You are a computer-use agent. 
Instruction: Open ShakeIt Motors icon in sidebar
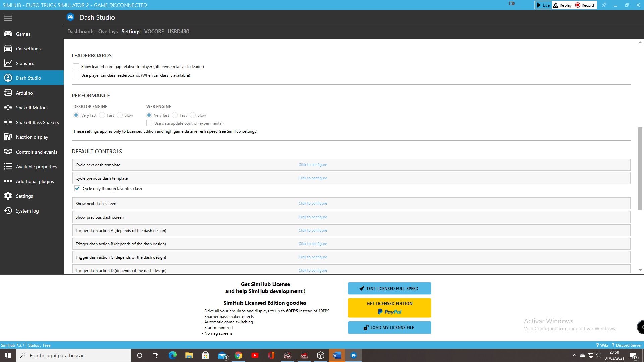click(8, 108)
